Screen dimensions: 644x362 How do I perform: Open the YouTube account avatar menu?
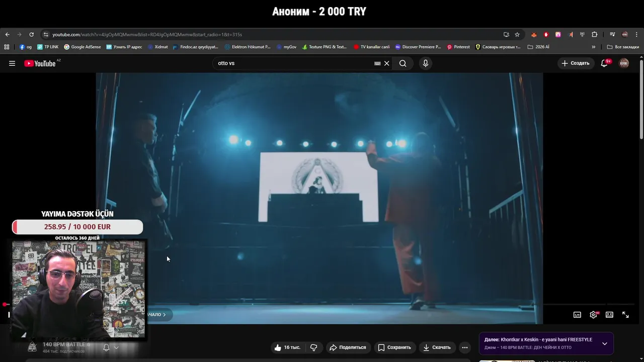(624, 63)
